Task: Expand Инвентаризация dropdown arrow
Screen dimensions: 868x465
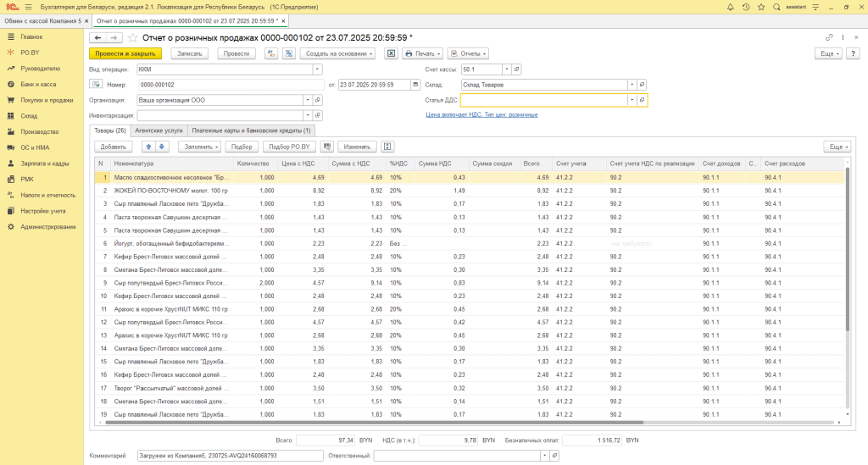Action: pos(308,115)
